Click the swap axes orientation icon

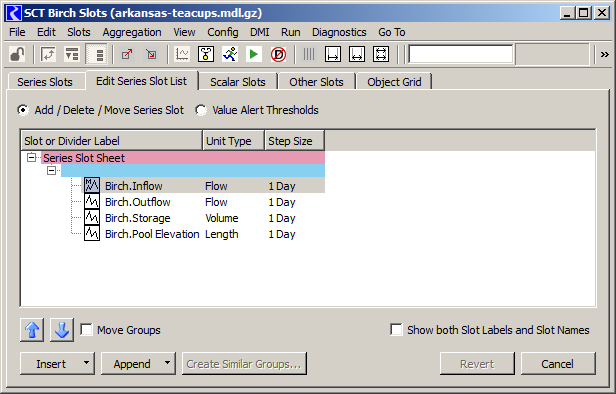(48, 54)
